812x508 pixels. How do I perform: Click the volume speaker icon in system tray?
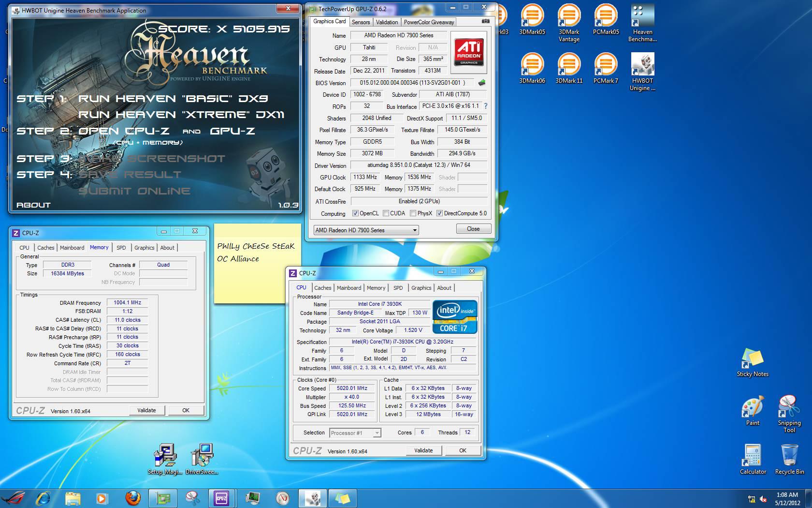763,499
